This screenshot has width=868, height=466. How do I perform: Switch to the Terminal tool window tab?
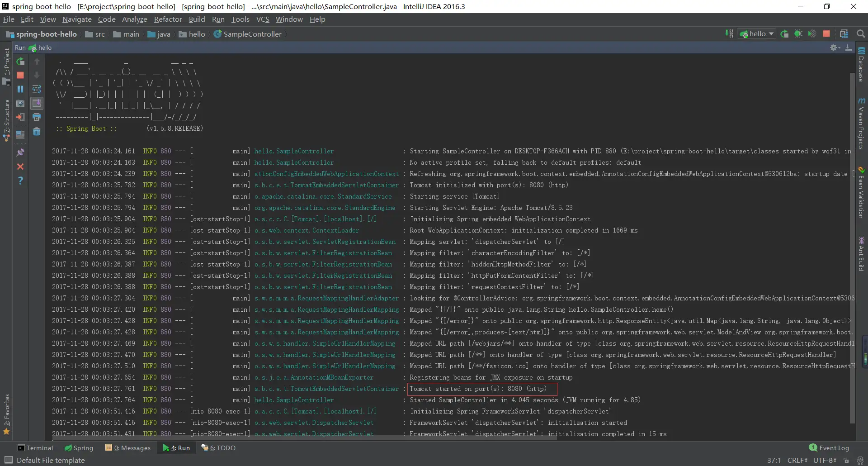(35, 448)
